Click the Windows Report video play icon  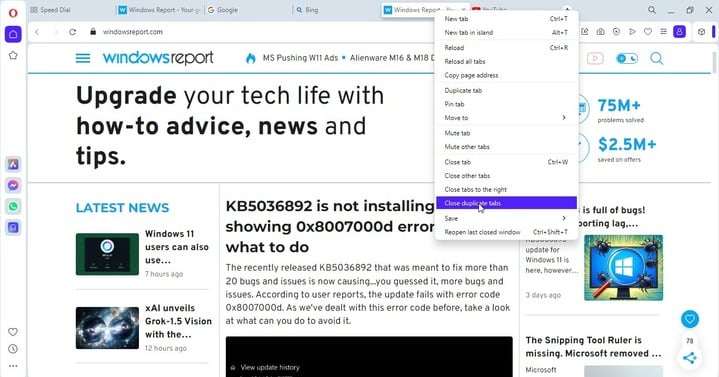[x=595, y=58]
